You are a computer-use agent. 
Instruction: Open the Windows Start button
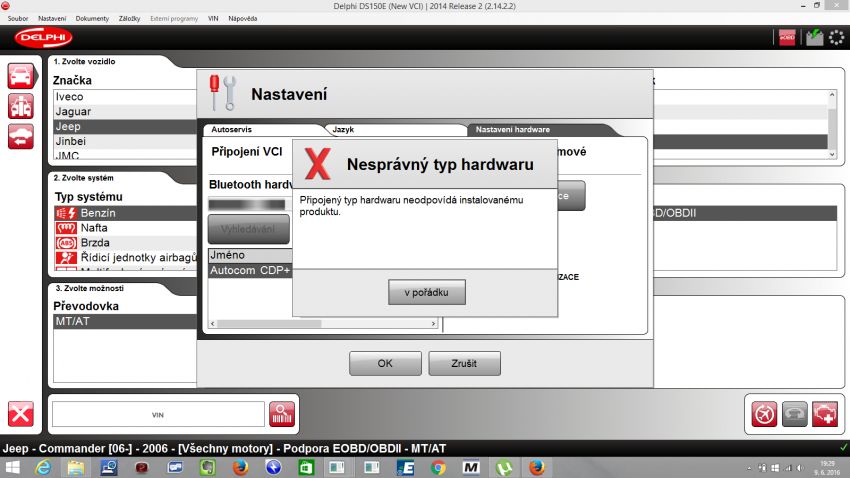click(x=12, y=467)
